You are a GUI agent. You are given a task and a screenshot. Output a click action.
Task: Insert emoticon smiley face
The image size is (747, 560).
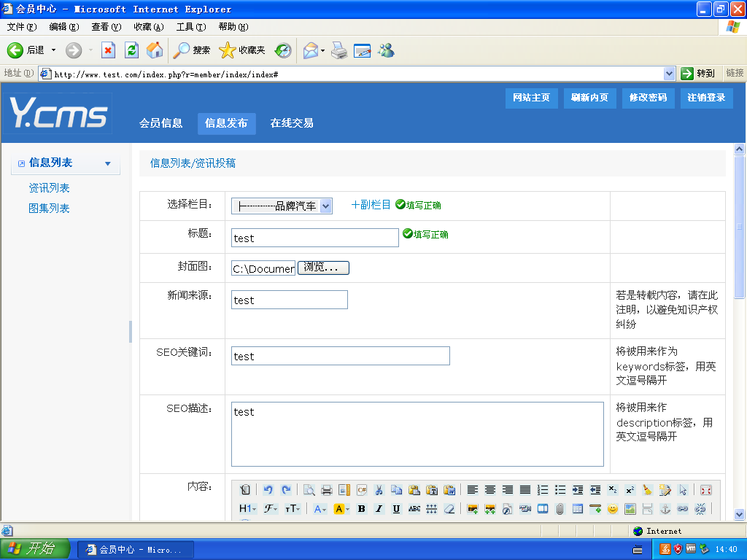tap(613, 508)
